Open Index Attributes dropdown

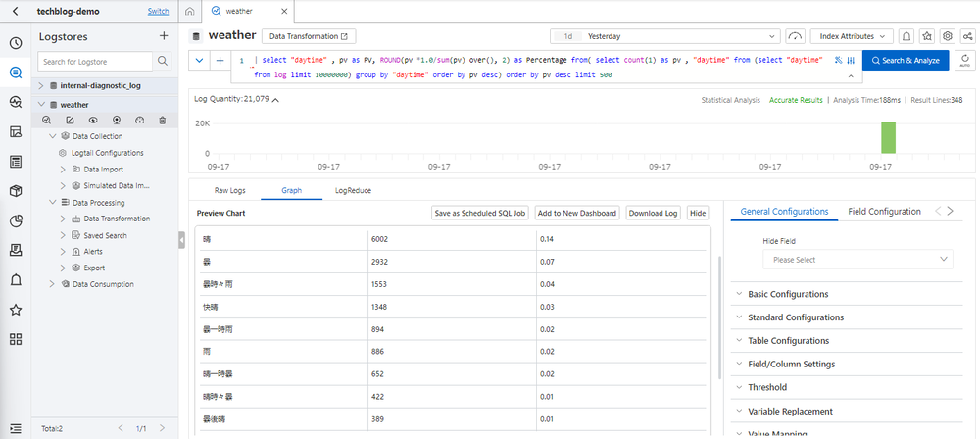pyautogui.click(x=852, y=36)
